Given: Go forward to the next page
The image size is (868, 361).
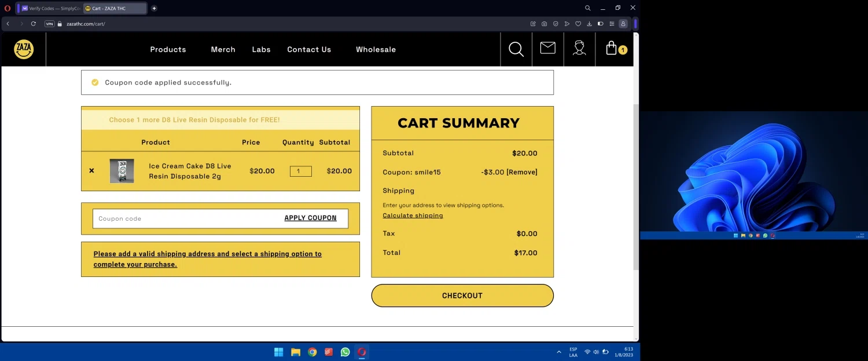Looking at the screenshot, I should point(21,24).
